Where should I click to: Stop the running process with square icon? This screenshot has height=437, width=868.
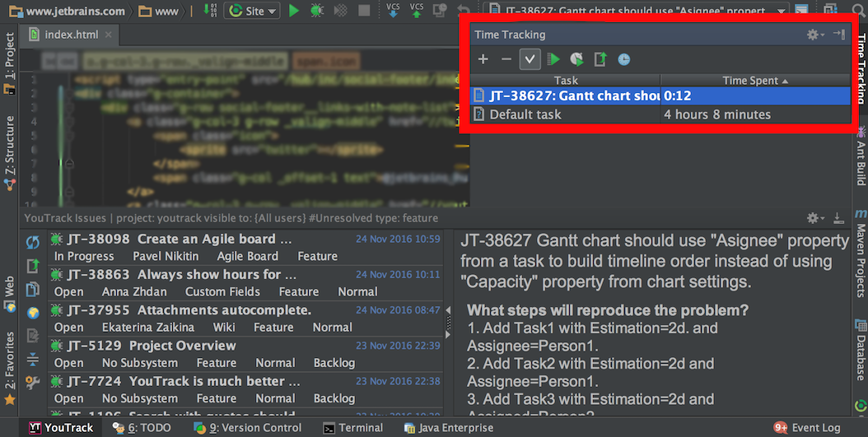(364, 11)
